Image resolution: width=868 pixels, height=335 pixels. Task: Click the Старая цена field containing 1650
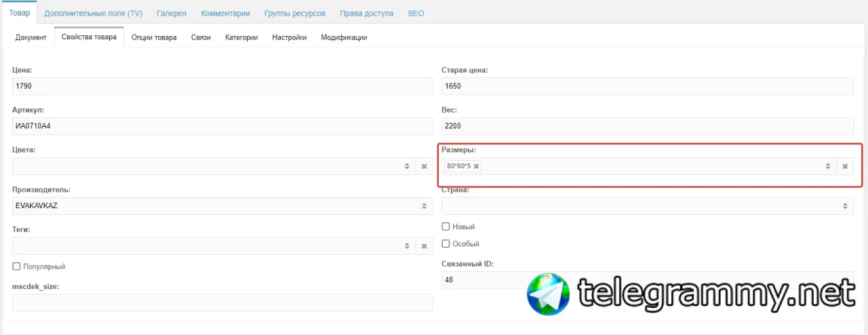(648, 86)
